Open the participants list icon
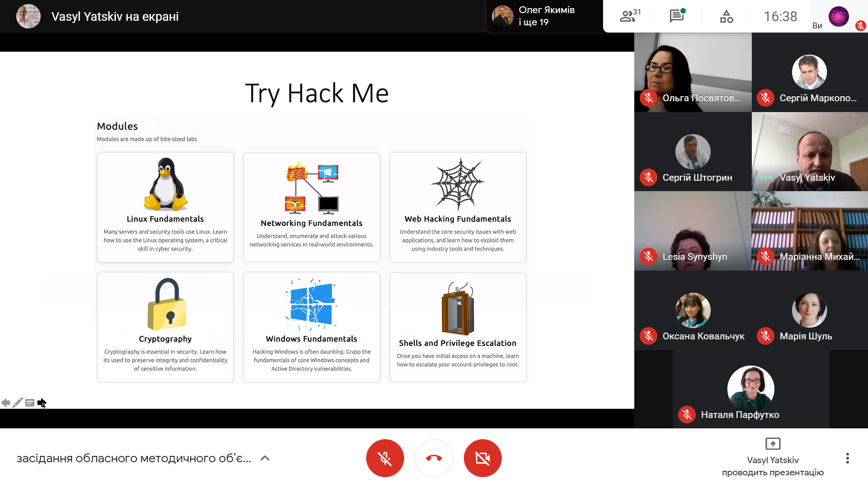Image resolution: width=868 pixels, height=488 pixels. [x=630, y=16]
